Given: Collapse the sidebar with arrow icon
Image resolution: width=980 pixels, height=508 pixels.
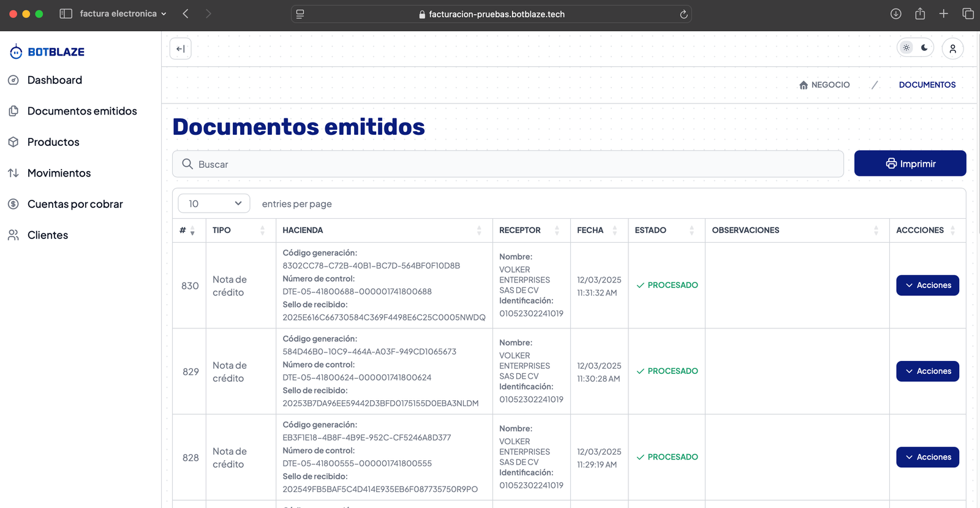Looking at the screenshot, I should (x=180, y=49).
